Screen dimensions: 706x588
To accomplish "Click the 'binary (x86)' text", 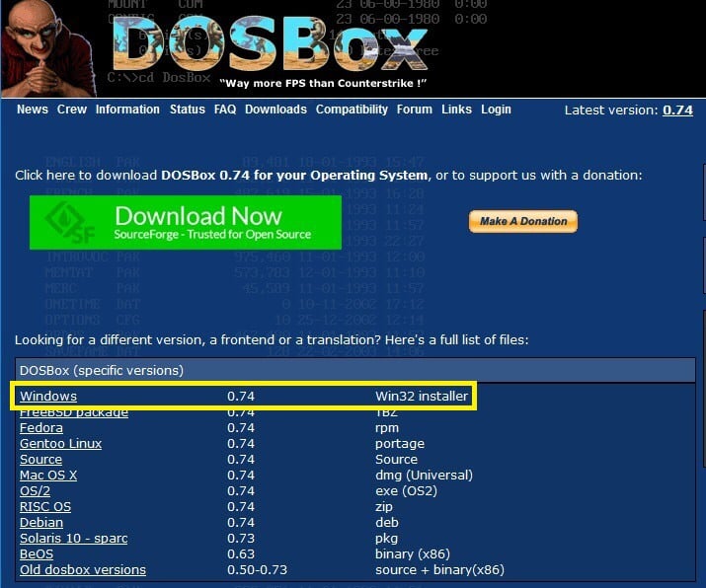I will 413,553.
